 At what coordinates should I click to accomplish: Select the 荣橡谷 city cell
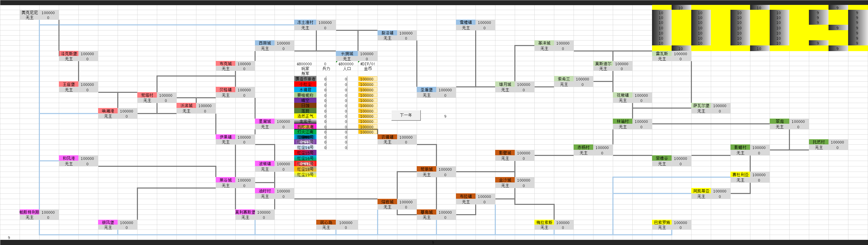[x=662, y=158]
